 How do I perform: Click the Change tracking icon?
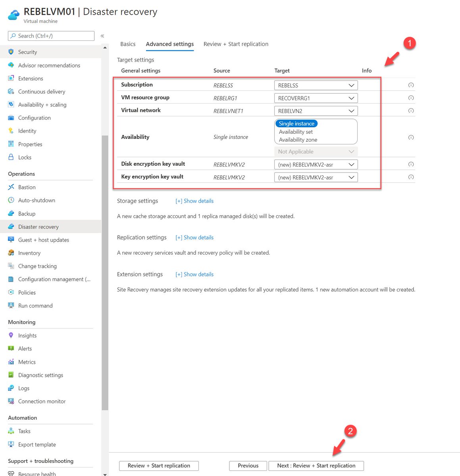click(11, 266)
